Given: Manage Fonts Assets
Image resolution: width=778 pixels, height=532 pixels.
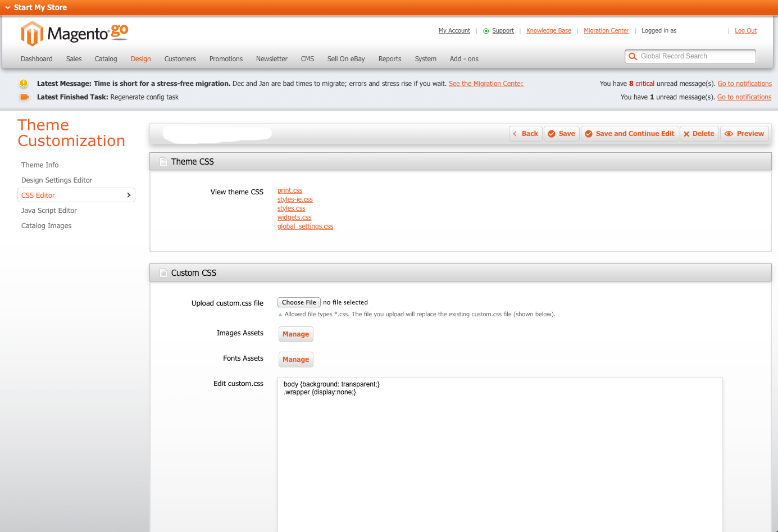Looking at the screenshot, I should click(296, 360).
